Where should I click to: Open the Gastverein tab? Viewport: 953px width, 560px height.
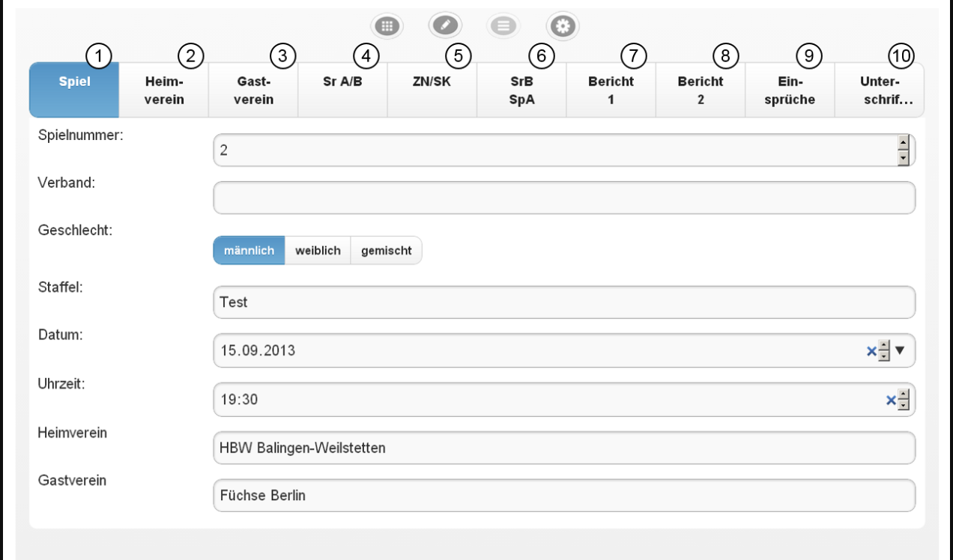tap(253, 91)
